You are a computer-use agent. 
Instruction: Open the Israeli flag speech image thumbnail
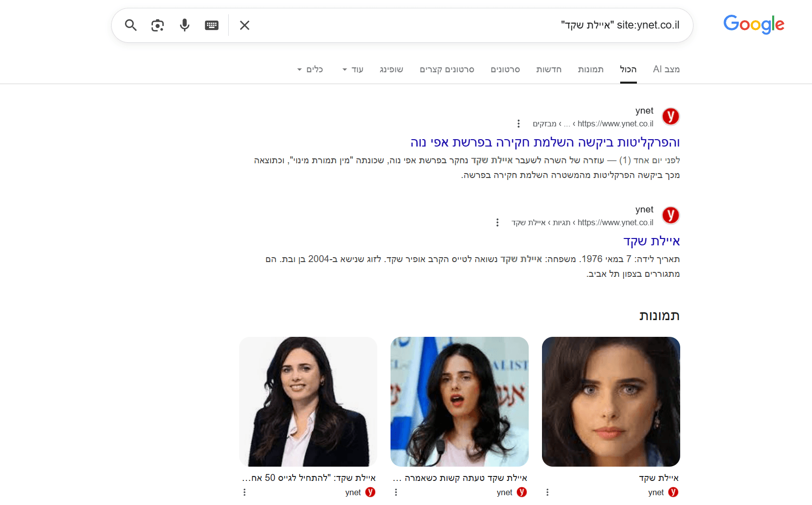click(x=459, y=402)
